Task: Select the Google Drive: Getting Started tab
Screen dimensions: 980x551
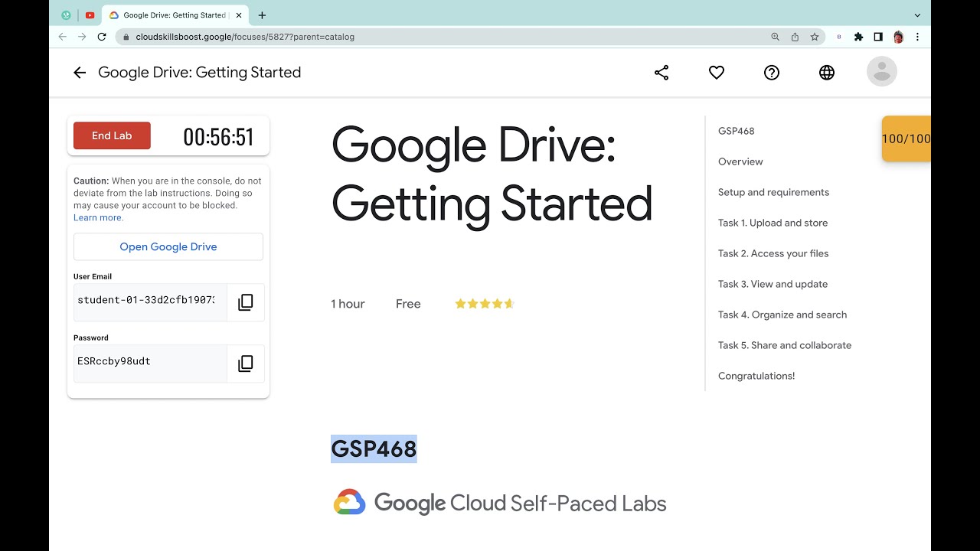Action: click(x=174, y=15)
